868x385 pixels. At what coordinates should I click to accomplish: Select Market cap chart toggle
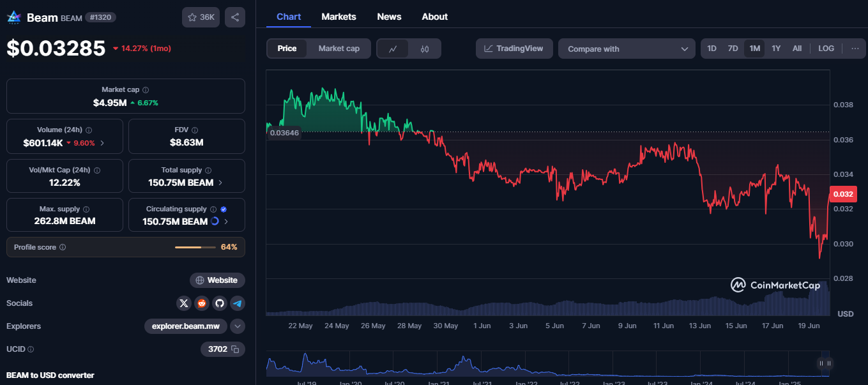(339, 49)
